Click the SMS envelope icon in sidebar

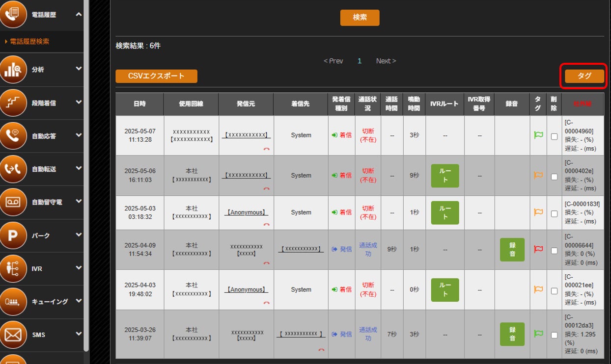13,335
